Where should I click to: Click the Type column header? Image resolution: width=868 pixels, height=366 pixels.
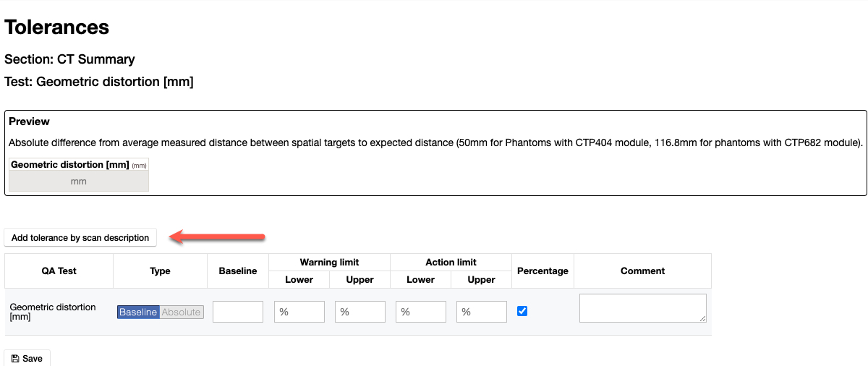coord(160,271)
